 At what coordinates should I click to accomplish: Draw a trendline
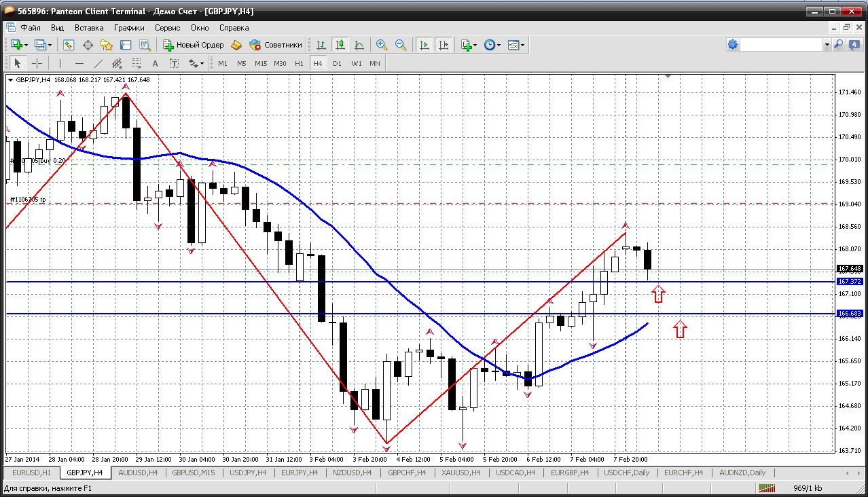click(x=98, y=63)
